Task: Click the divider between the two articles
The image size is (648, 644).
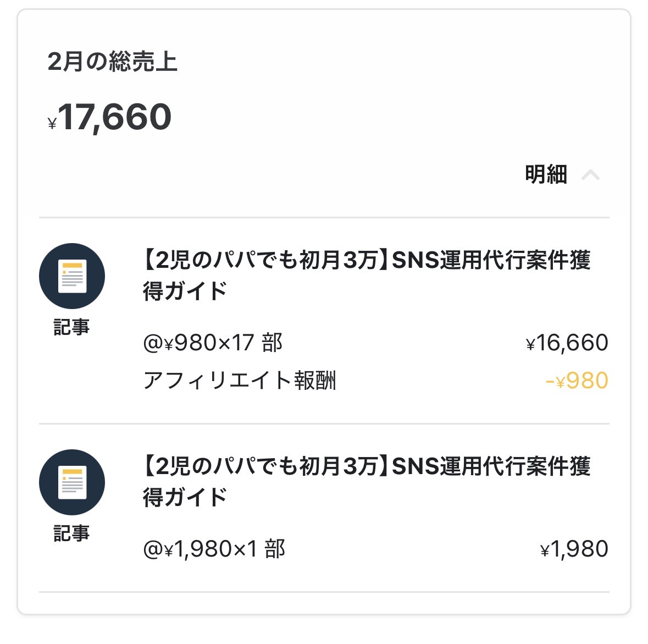Action: (324, 424)
